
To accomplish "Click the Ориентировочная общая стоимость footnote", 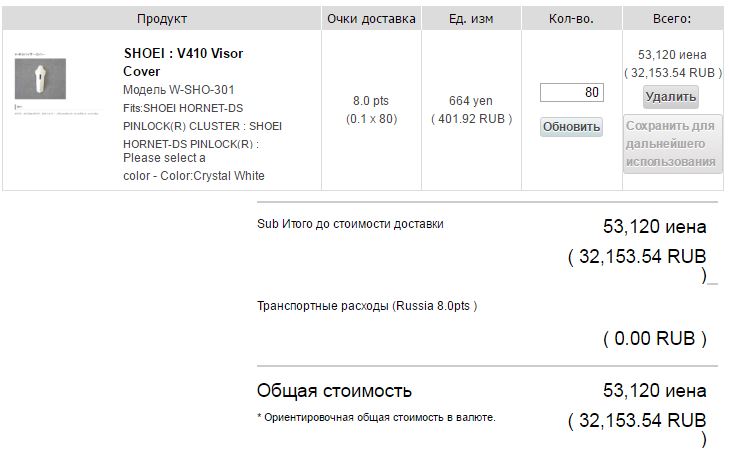I will [377, 417].
